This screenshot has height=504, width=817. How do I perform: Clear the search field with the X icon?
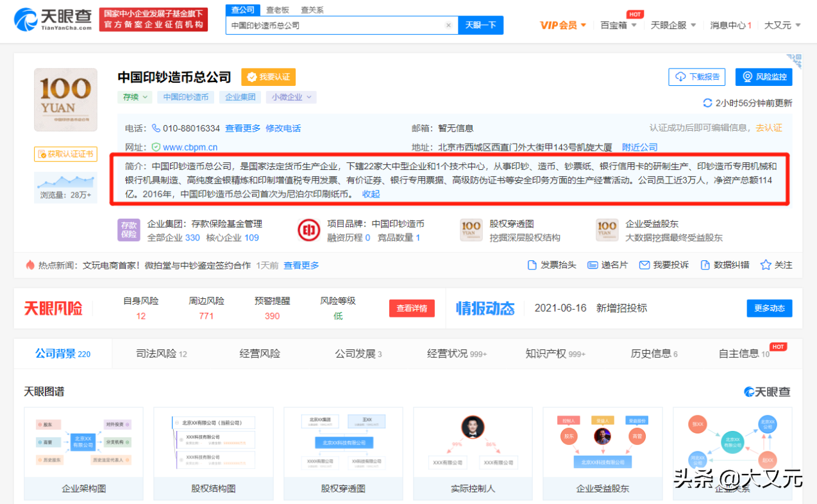coord(449,26)
